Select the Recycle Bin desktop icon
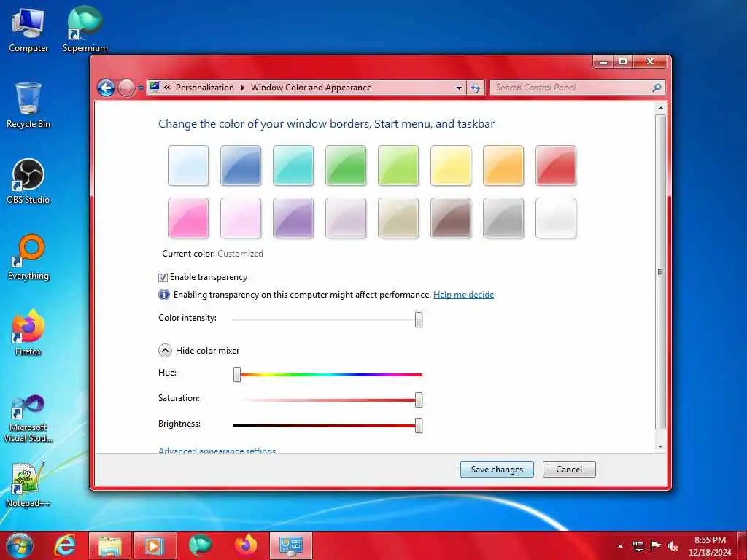The height and width of the screenshot is (560, 747). click(x=28, y=105)
